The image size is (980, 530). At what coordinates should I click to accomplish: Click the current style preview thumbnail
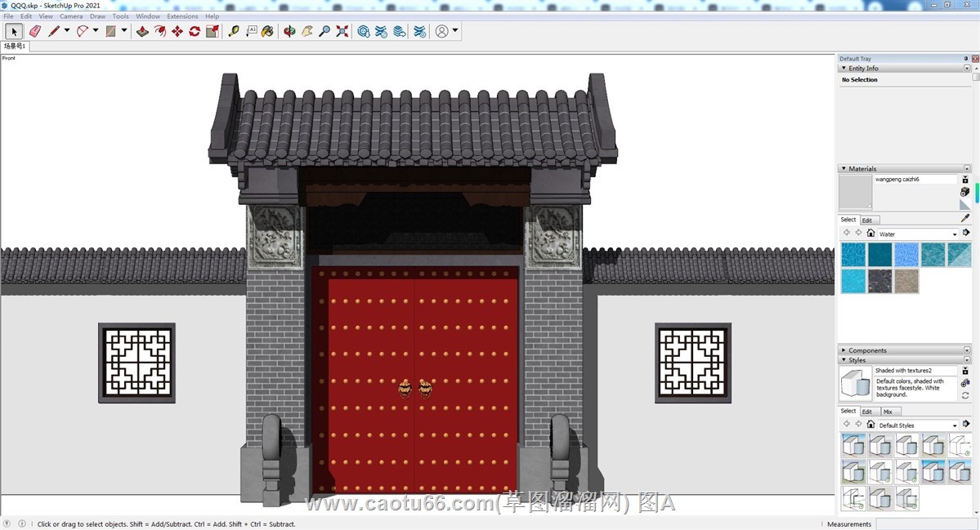point(855,383)
